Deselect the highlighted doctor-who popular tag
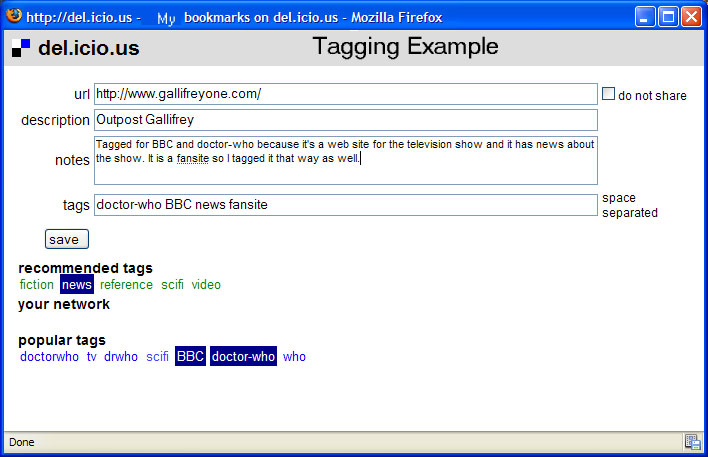The image size is (708, 457). click(x=243, y=356)
